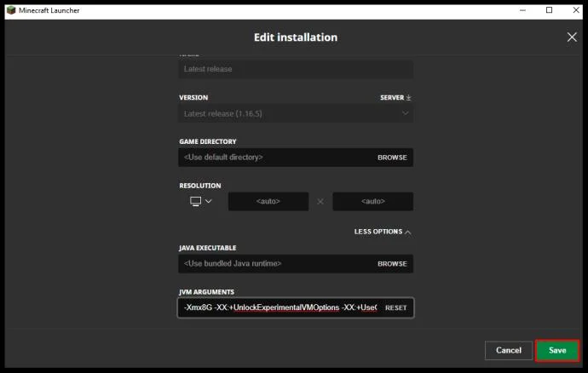Click the Cancel button
This screenshot has height=373, width=588.
[509, 351]
